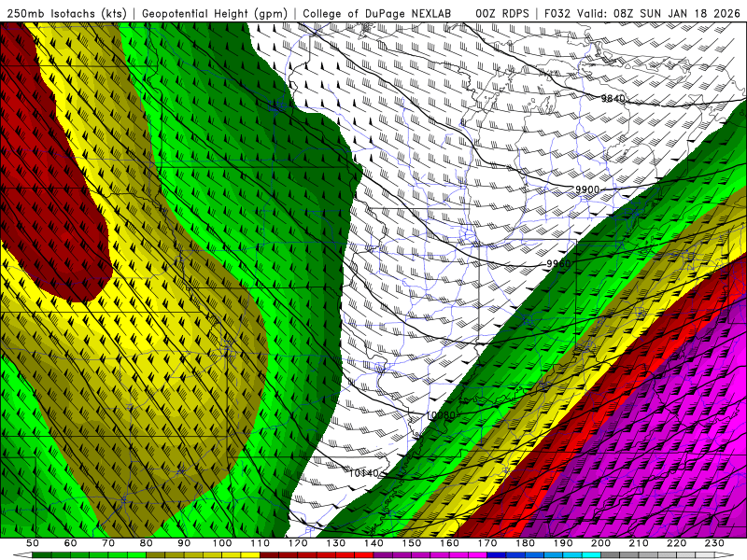Click the 130 value on the color scale
The width and height of the screenshot is (747, 560).
335,543
